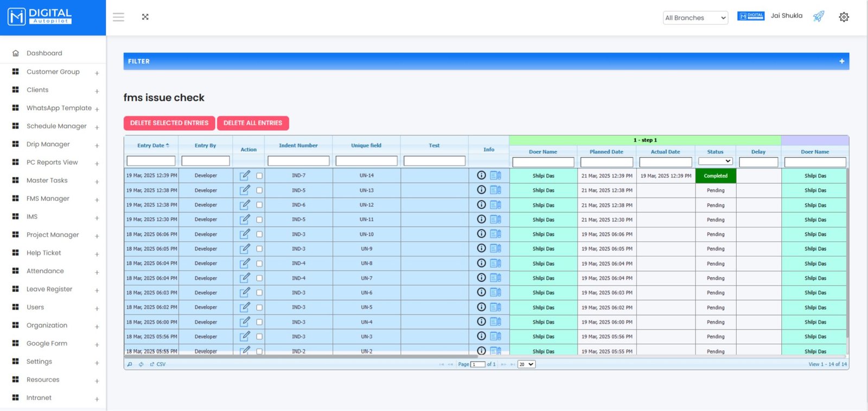This screenshot has height=411, width=868.
Task: Click the settings gear icon in header
Action: (x=844, y=17)
